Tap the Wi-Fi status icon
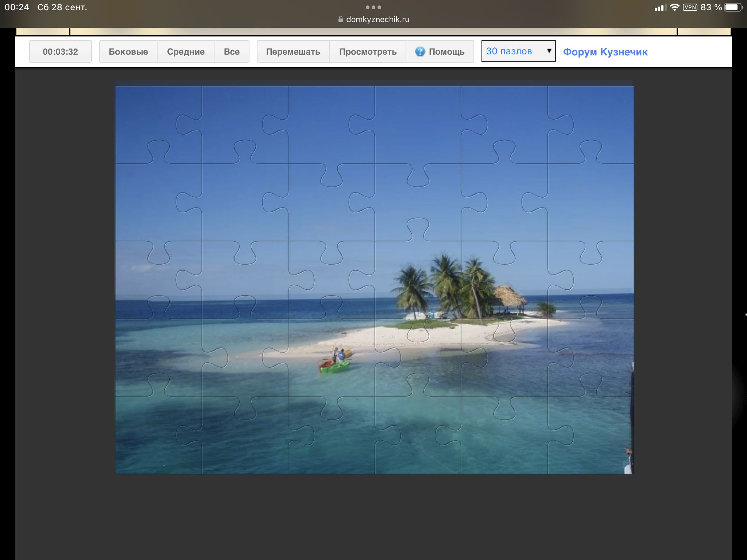The width and height of the screenshot is (747, 560). (x=674, y=7)
